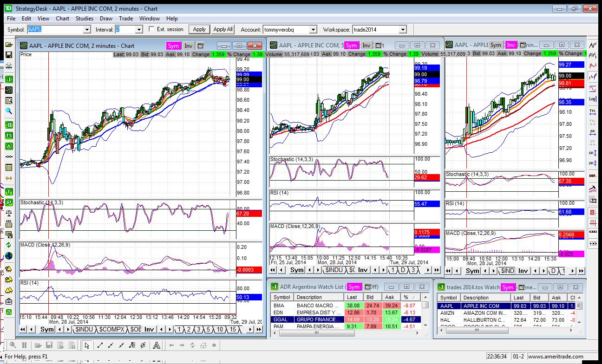Open the File menu
Screen dimensions: 602x364
coord(11,19)
